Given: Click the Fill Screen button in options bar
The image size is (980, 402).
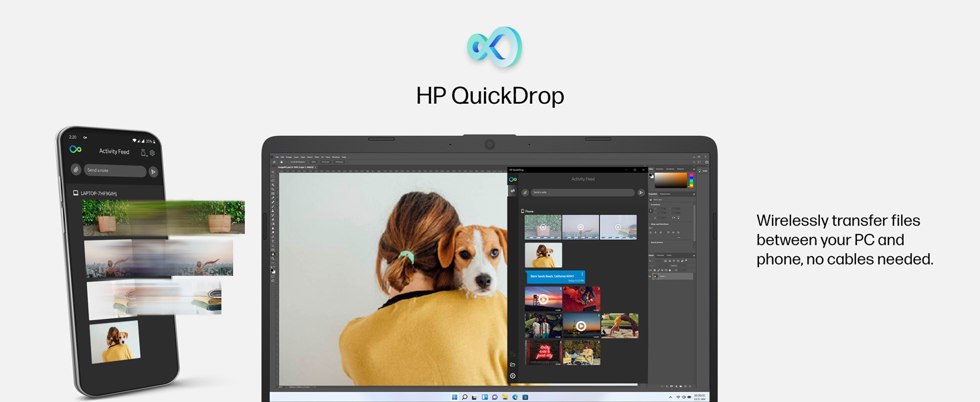Looking at the screenshot, I should click(339, 162).
